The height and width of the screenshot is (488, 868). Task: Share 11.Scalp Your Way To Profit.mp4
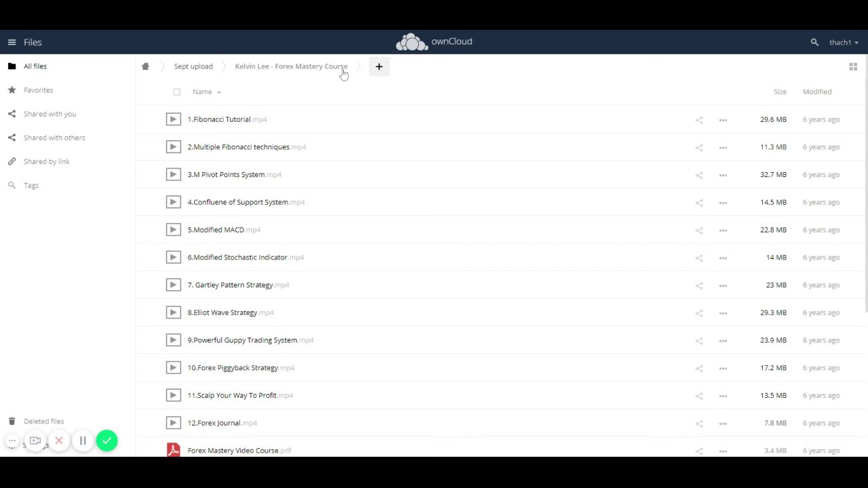coord(699,396)
